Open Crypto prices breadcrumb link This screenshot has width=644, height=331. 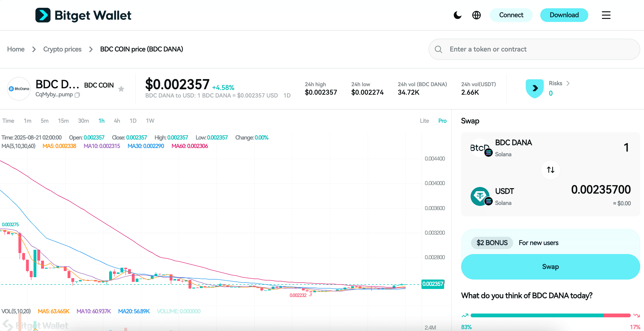pos(62,49)
